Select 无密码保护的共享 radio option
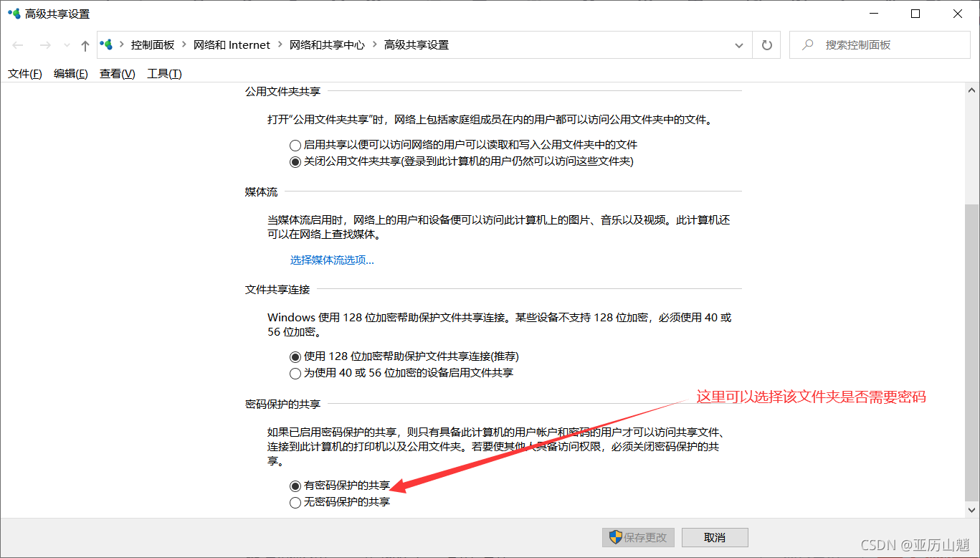Image resolution: width=980 pixels, height=558 pixels. 295,503
